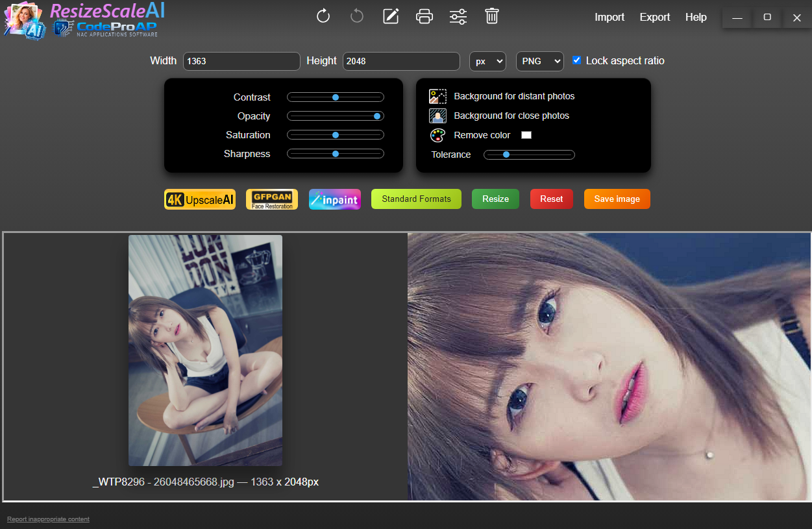This screenshot has height=529, width=812.
Task: Select Background for close photos icon
Action: [x=437, y=116]
